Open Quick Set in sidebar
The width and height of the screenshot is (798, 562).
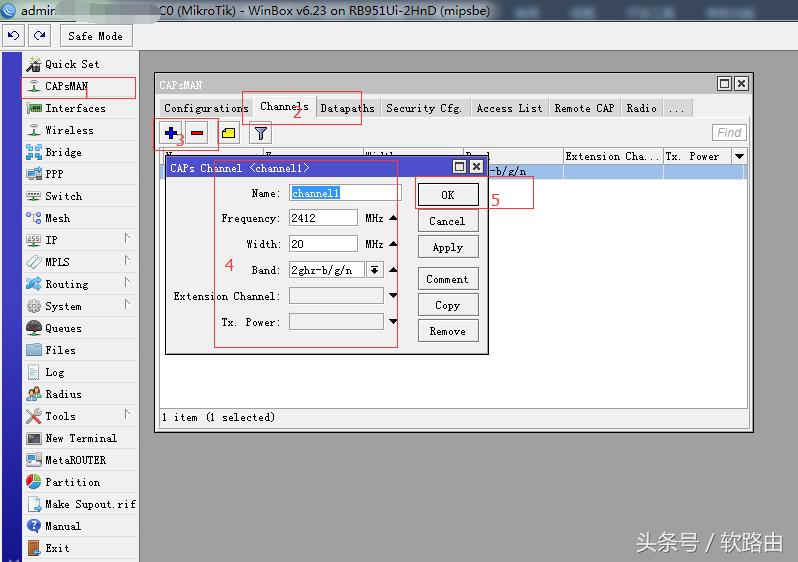point(72,64)
